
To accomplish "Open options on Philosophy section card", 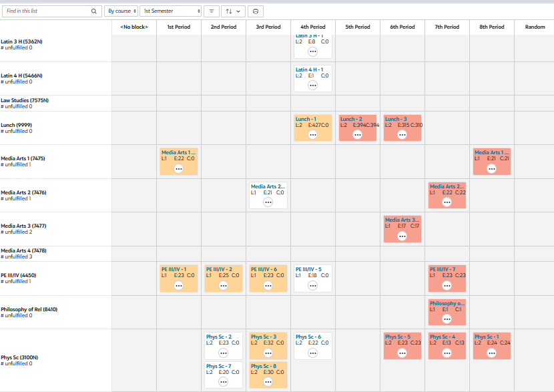I will point(447,319).
